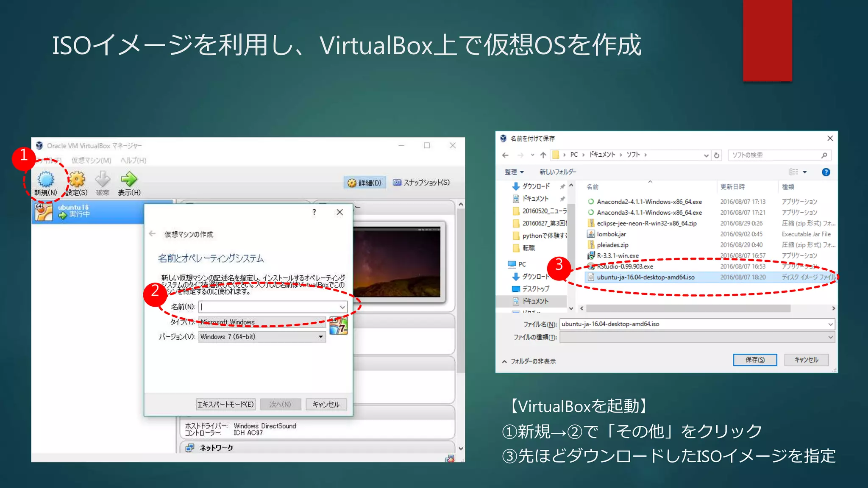Click VirtualBox details scrollbar down arrow

click(461, 448)
